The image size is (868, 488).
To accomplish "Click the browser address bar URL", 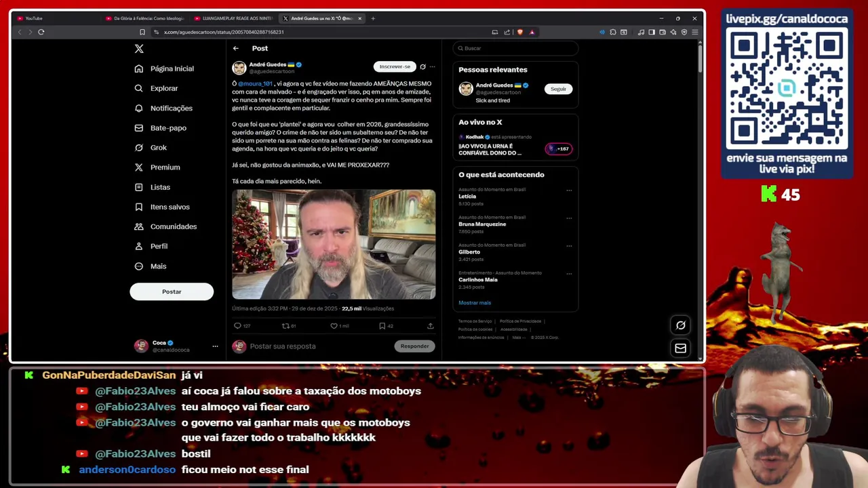I will 224,32.
